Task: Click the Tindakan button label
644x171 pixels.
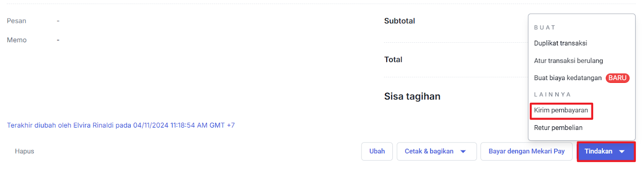Action: (598, 151)
